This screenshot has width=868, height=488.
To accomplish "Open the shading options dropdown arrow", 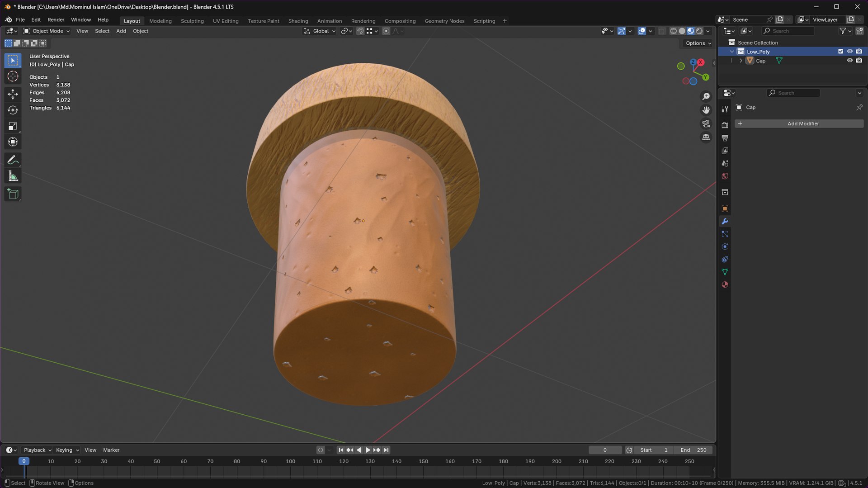I will [x=708, y=31].
